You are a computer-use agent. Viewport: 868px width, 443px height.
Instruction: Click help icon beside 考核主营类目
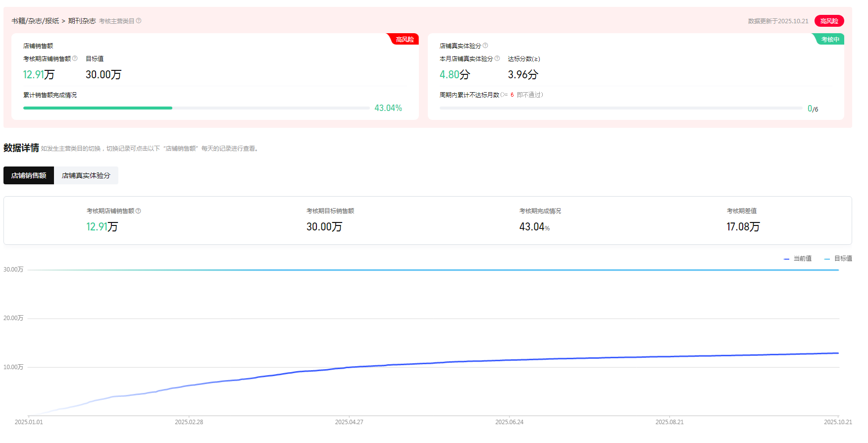(x=139, y=21)
